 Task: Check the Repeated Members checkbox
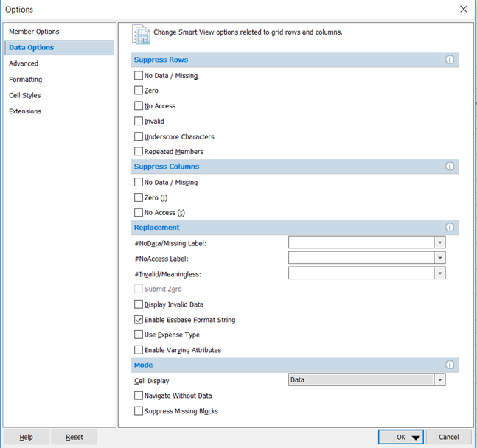(x=139, y=151)
